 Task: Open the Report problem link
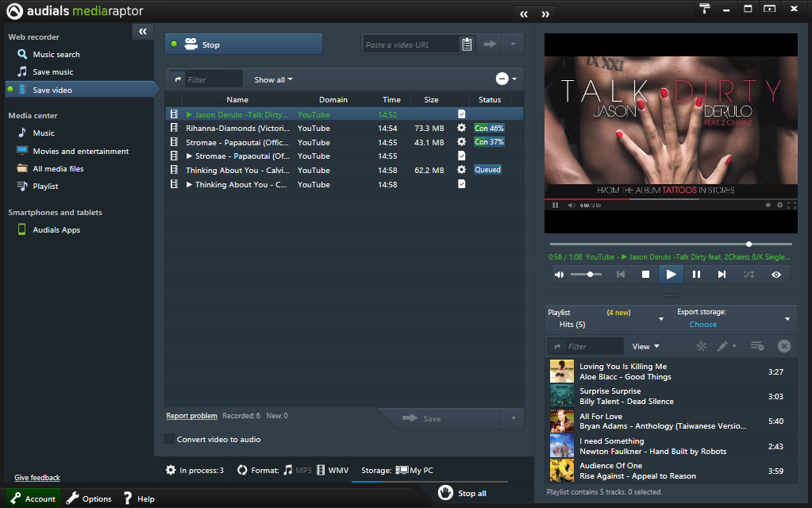click(x=191, y=416)
